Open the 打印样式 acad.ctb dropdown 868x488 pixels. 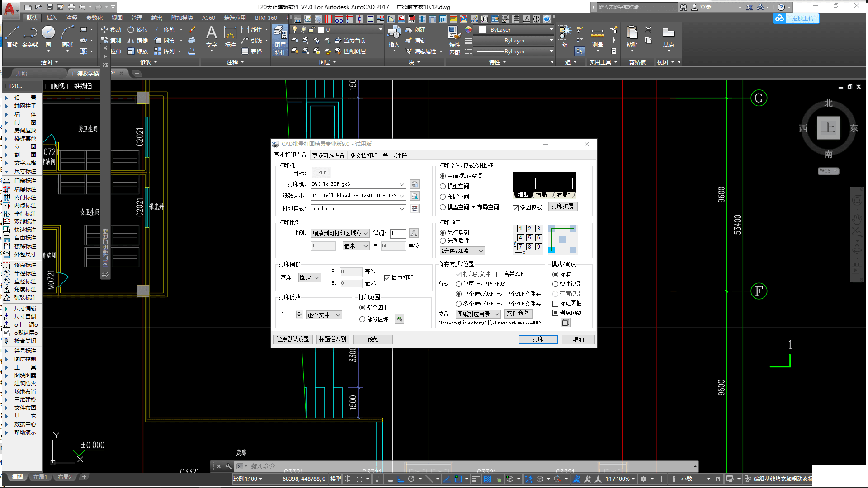(358, 208)
